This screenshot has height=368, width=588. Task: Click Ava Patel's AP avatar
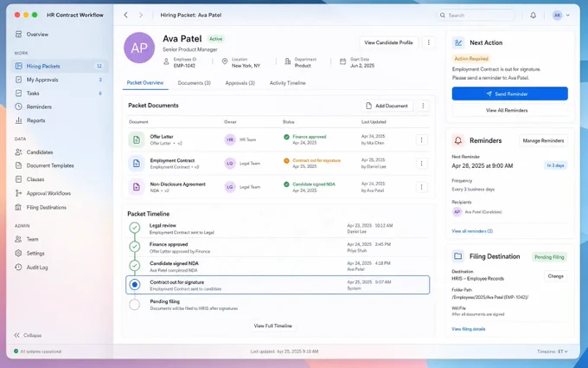[x=139, y=48]
